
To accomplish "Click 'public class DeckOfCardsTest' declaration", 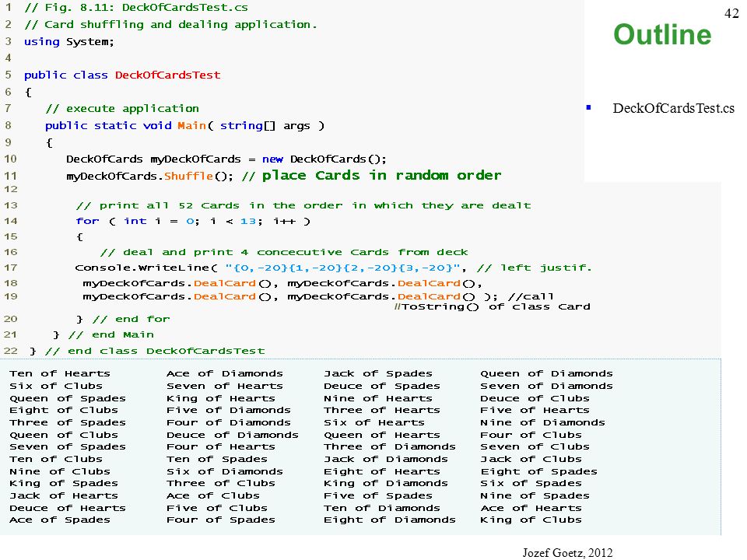I will point(122,75).
